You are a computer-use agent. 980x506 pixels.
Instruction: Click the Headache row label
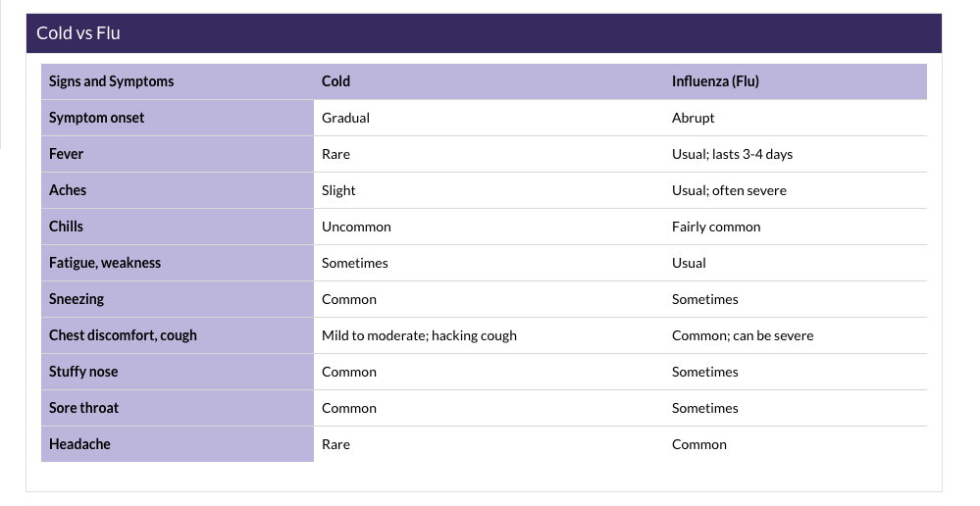tap(79, 444)
